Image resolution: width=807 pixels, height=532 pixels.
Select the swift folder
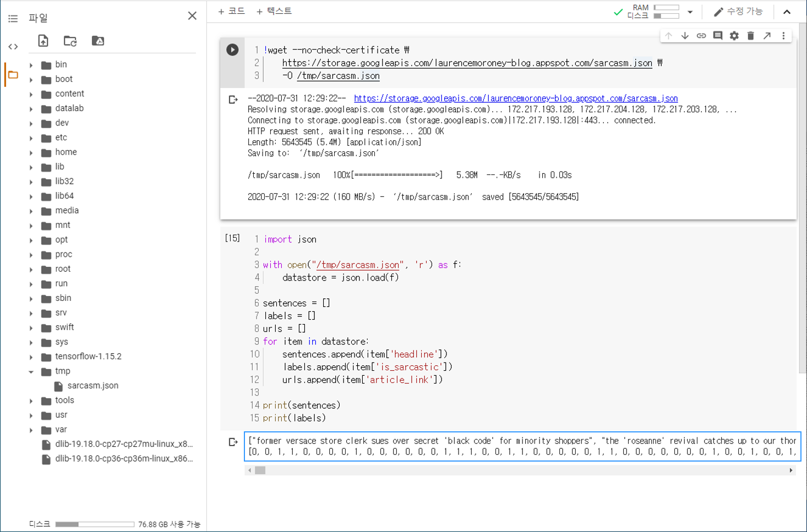point(64,327)
